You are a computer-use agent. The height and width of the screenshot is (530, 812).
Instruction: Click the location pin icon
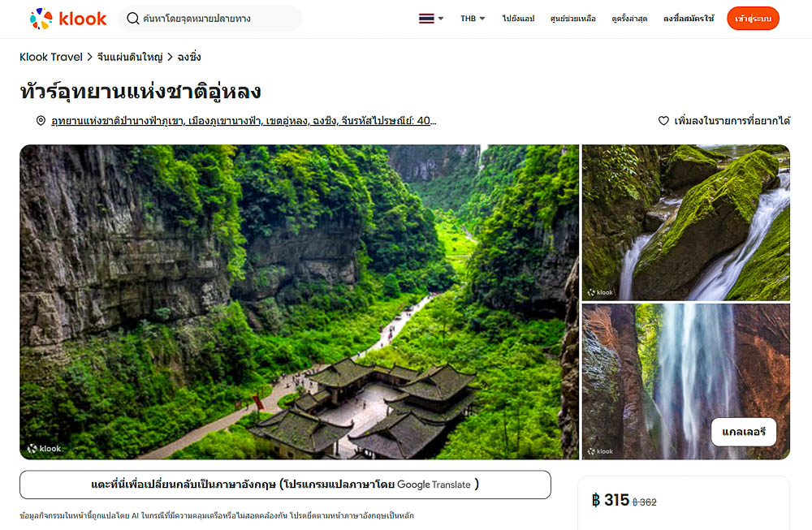click(x=41, y=121)
